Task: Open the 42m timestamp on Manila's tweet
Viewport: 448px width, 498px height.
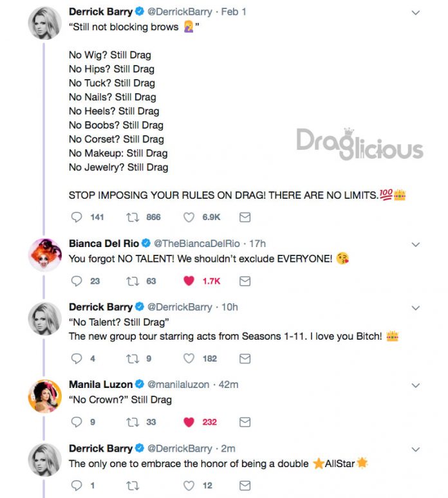Action: click(229, 385)
